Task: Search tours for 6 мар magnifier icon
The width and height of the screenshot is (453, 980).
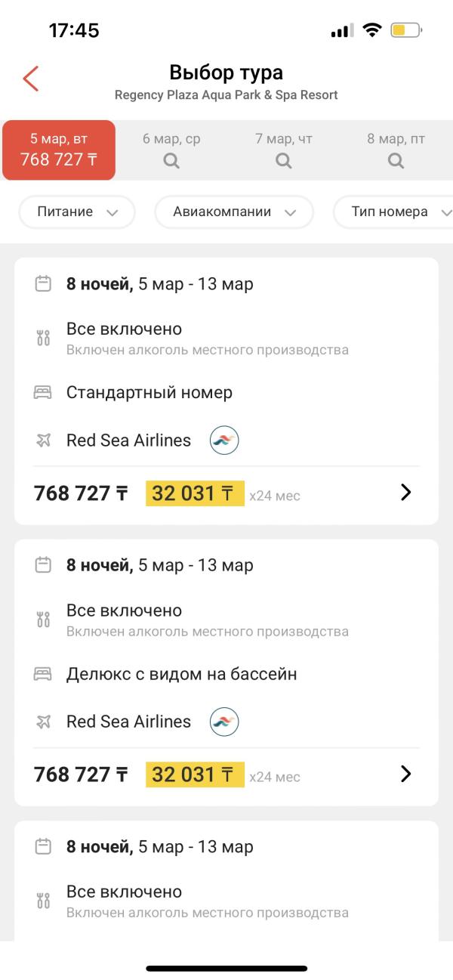Action: (x=171, y=160)
